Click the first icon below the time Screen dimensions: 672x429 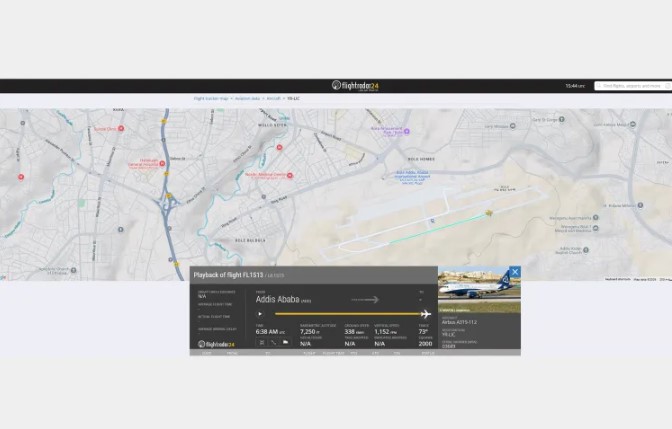(x=262, y=342)
